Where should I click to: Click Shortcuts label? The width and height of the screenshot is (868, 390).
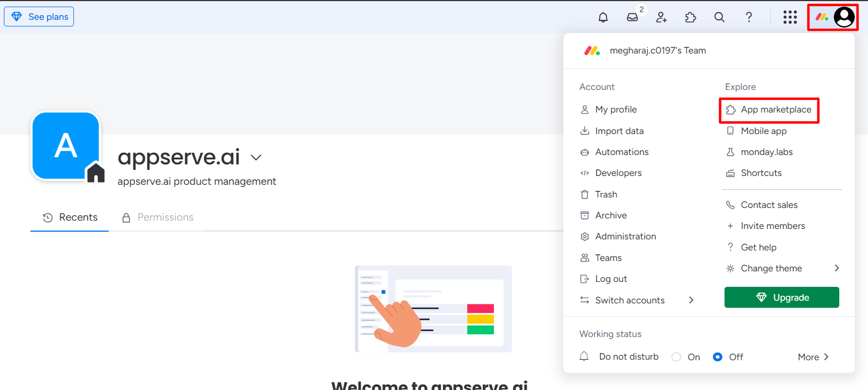762,173
